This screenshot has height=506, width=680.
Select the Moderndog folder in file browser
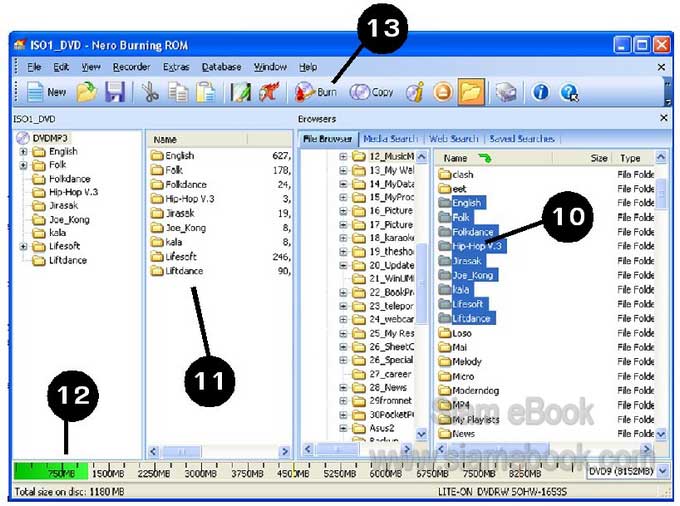[x=469, y=390]
